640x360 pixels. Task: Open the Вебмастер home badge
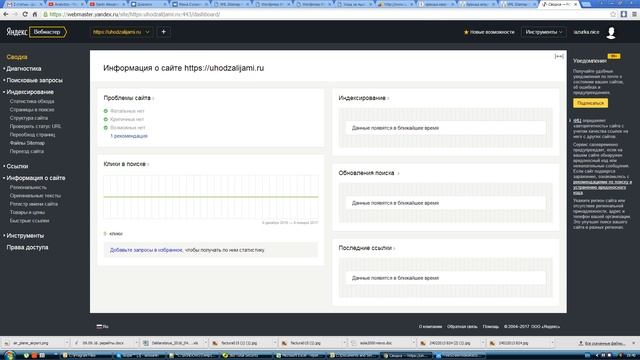click(x=48, y=32)
